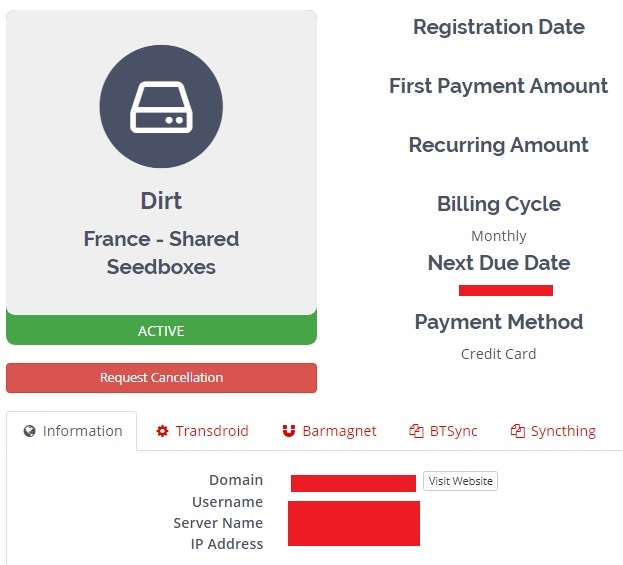The width and height of the screenshot is (623, 565).
Task: Switch to the Transdroid tab
Action: pos(202,431)
